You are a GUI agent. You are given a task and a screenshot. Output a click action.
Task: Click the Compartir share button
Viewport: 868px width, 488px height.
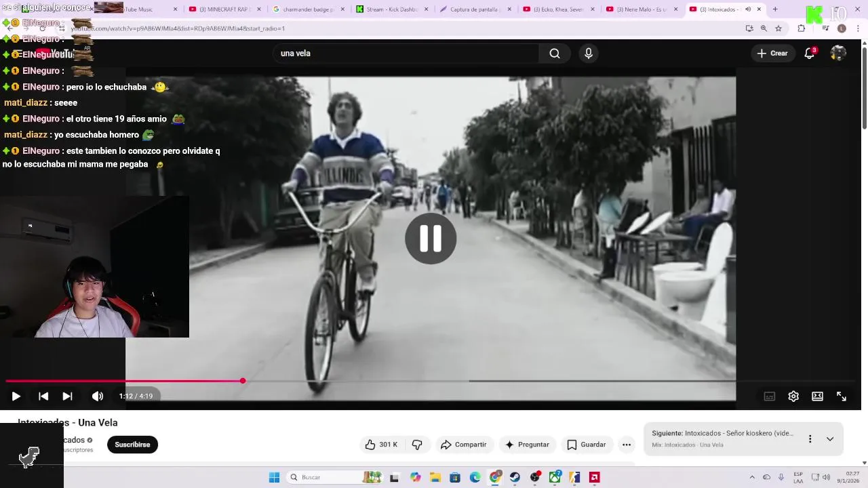click(464, 445)
